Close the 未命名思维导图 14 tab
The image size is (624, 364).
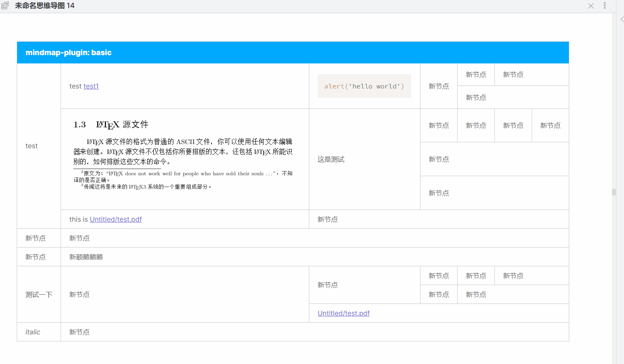(591, 6)
